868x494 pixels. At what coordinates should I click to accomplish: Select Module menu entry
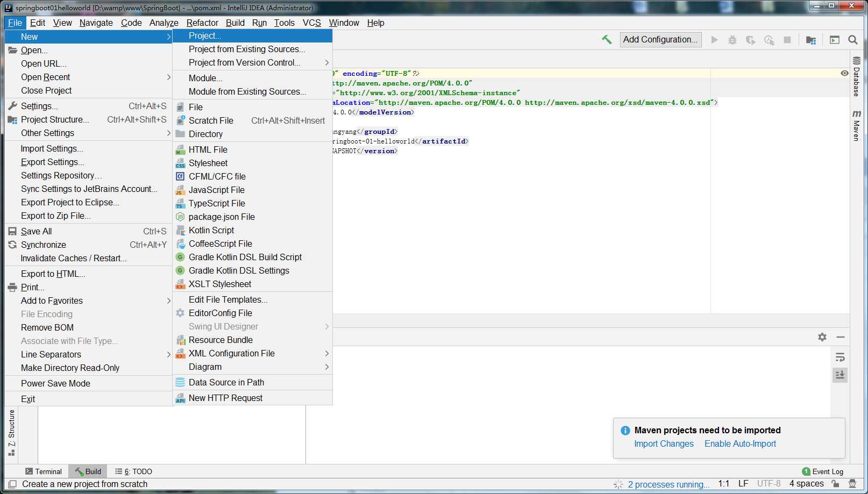(x=252, y=78)
